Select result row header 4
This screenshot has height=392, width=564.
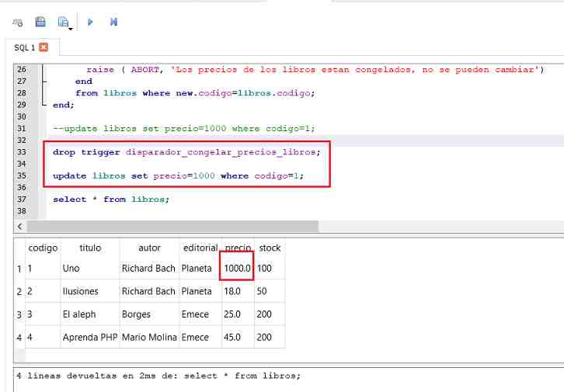(19, 338)
